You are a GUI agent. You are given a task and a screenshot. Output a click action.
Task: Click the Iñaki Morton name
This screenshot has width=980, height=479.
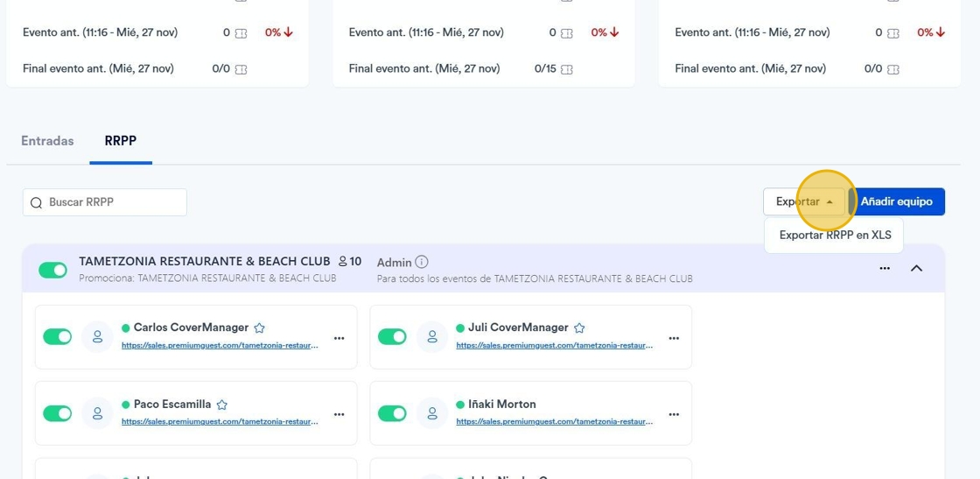tap(502, 404)
